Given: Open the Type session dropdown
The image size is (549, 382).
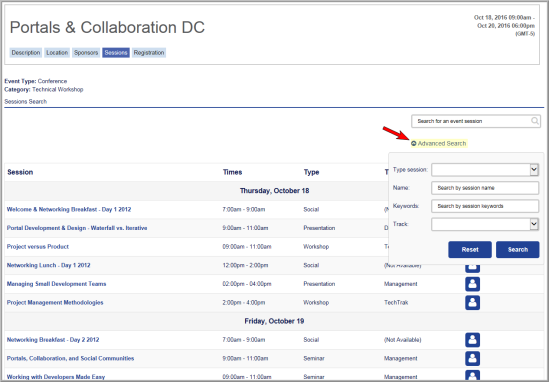Looking at the screenshot, I should (485, 170).
